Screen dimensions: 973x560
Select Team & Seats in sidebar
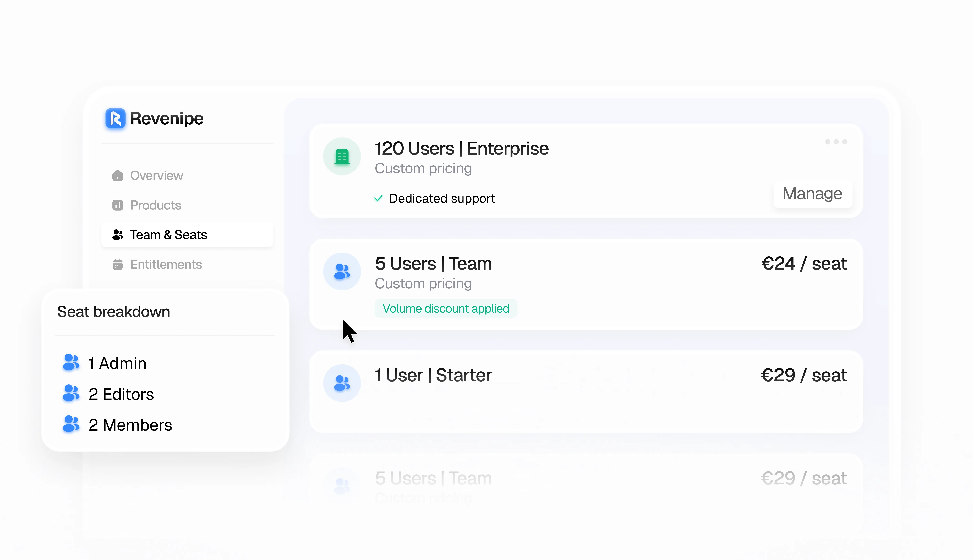point(187,235)
